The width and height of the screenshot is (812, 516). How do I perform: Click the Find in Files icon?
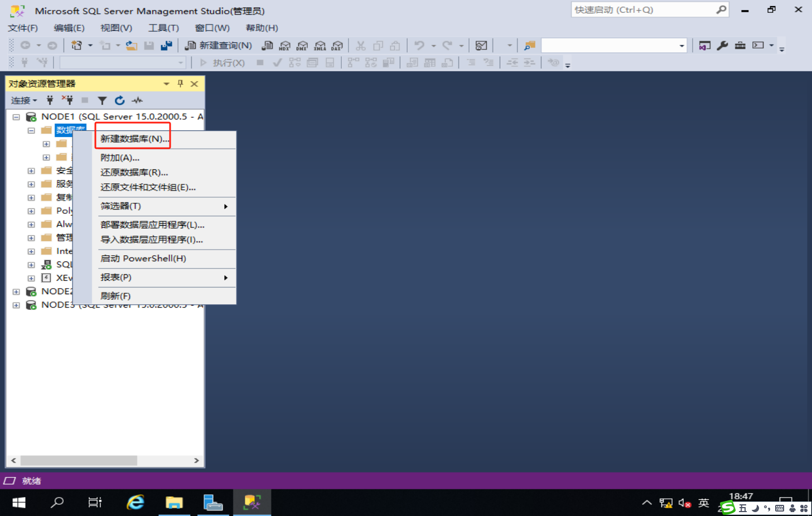(x=530, y=46)
